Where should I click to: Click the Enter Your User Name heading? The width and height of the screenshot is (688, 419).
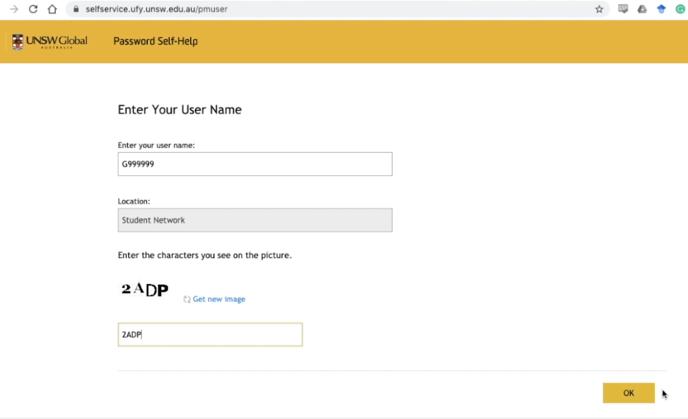click(x=180, y=109)
